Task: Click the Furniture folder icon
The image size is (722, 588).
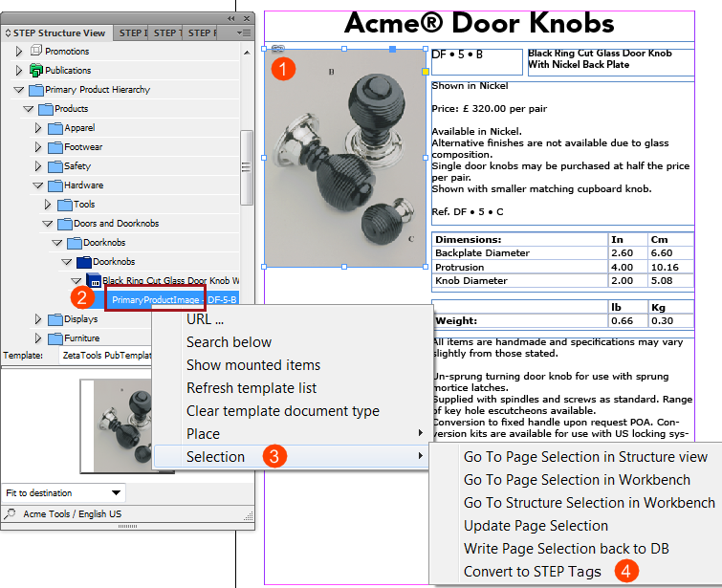Action: [x=55, y=338]
